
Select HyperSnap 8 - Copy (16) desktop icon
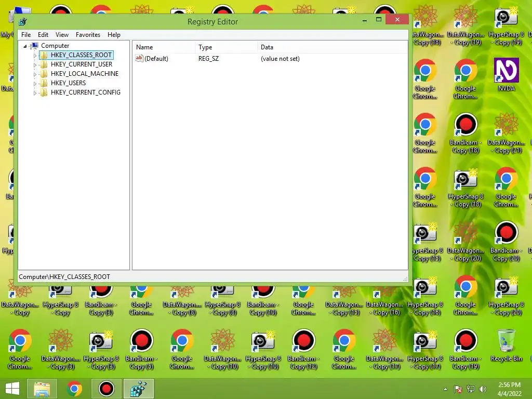pos(425,295)
